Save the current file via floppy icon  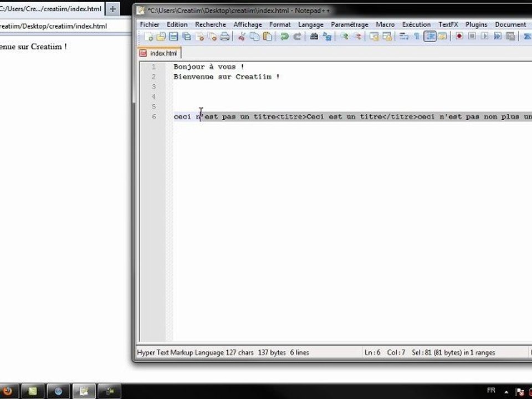click(x=173, y=37)
